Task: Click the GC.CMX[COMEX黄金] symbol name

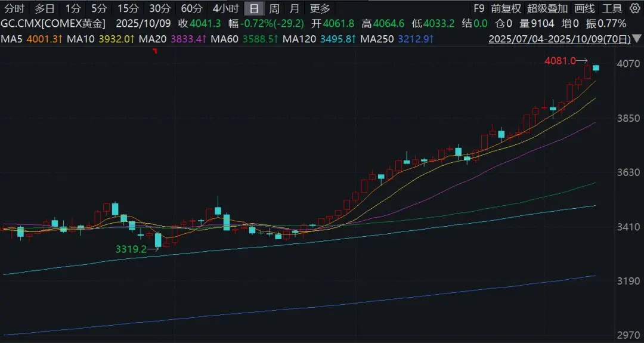Action: coord(54,24)
